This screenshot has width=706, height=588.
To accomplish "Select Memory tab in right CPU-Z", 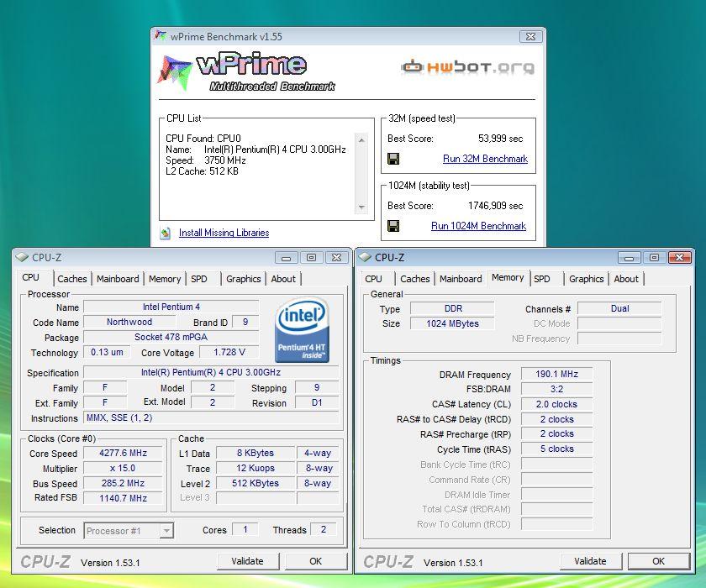I will 508,277.
